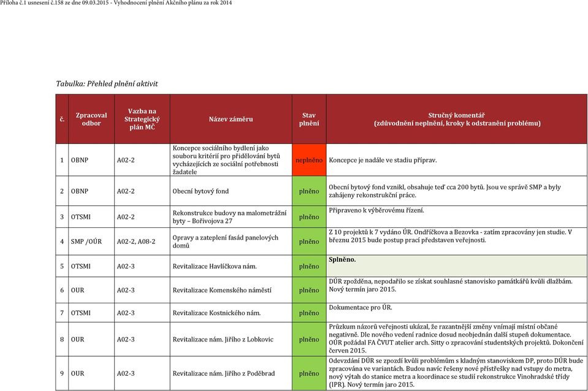Click row number '8' cell
The width and height of the screenshot is (588, 391).
tap(62, 340)
